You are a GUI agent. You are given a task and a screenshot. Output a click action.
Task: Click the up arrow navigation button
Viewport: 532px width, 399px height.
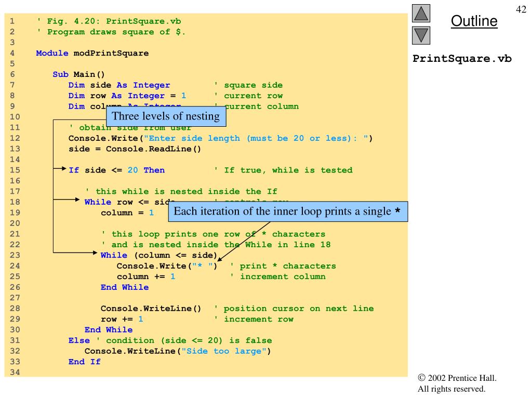[x=421, y=13]
